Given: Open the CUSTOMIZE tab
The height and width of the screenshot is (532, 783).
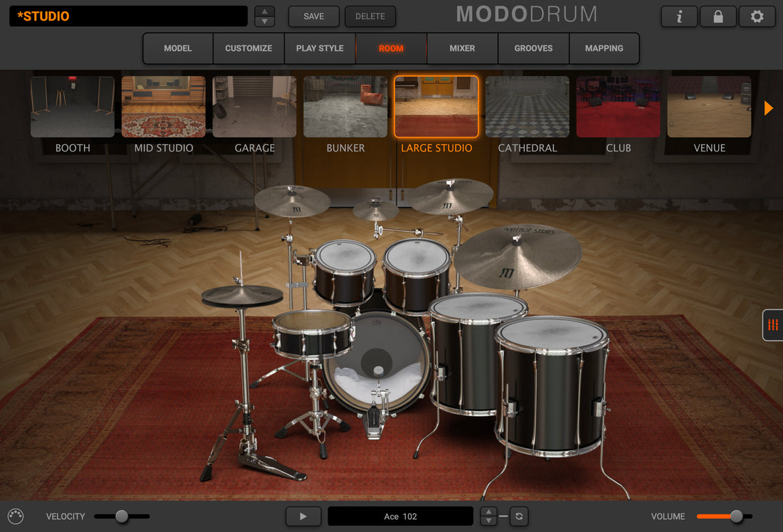Looking at the screenshot, I should (x=248, y=48).
